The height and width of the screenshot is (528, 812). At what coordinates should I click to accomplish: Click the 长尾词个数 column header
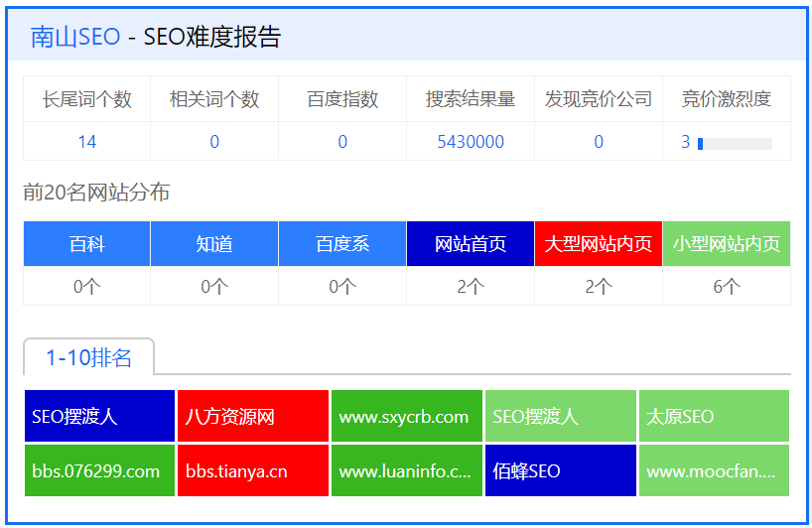[x=87, y=99]
